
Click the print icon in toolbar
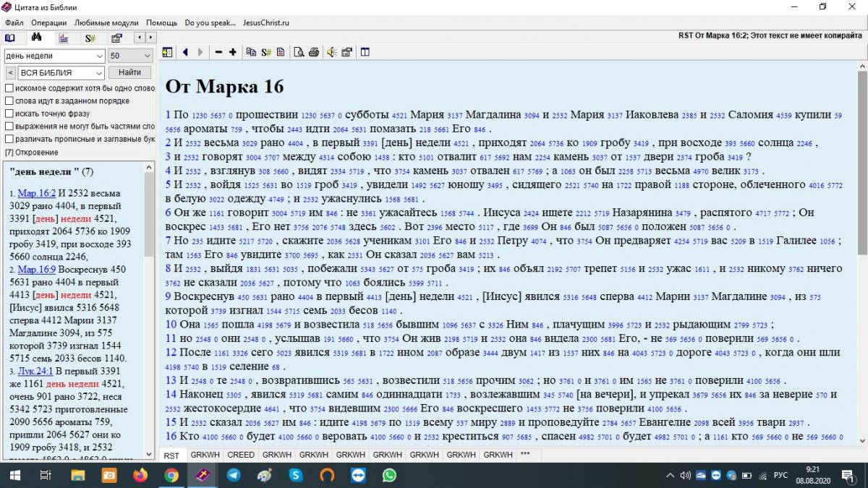click(x=313, y=52)
